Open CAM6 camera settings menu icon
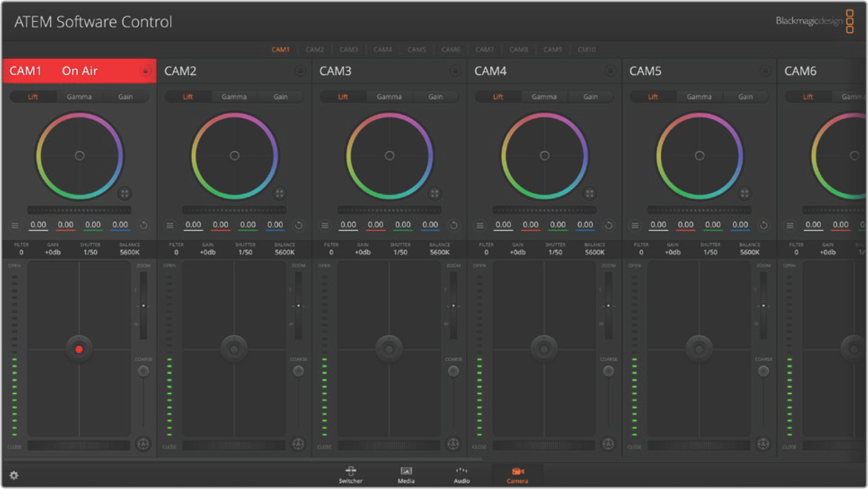 790,225
